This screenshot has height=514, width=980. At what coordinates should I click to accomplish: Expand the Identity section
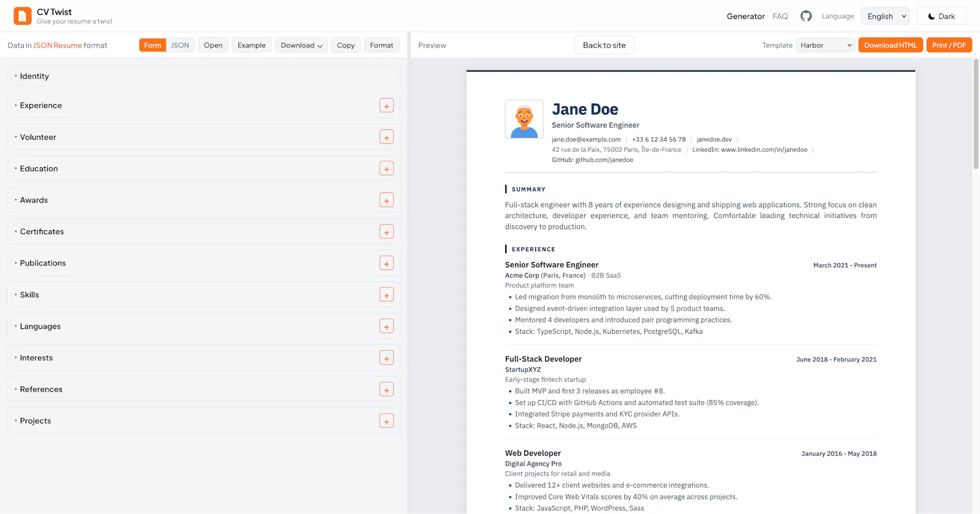pos(203,76)
